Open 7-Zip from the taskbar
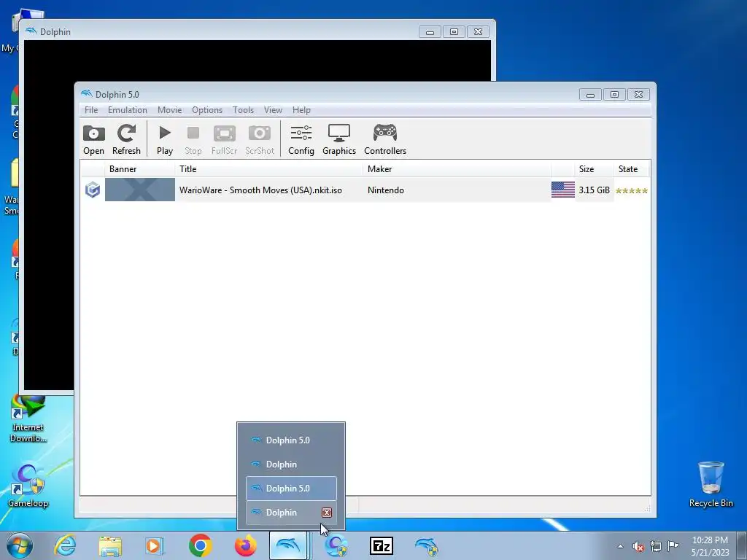747x560 pixels. [381, 545]
